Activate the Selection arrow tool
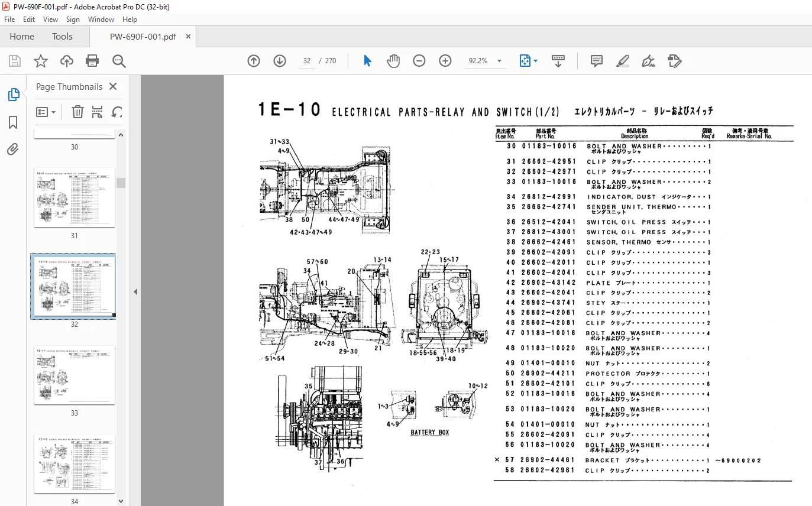This screenshot has width=812, height=506. tap(367, 61)
